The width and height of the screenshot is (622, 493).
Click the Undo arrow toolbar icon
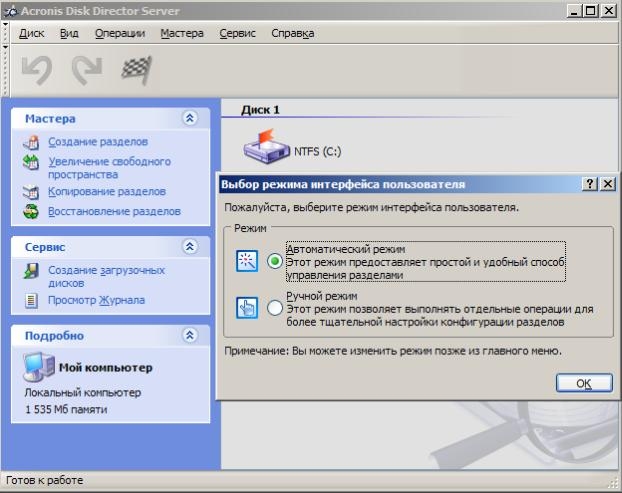37,70
